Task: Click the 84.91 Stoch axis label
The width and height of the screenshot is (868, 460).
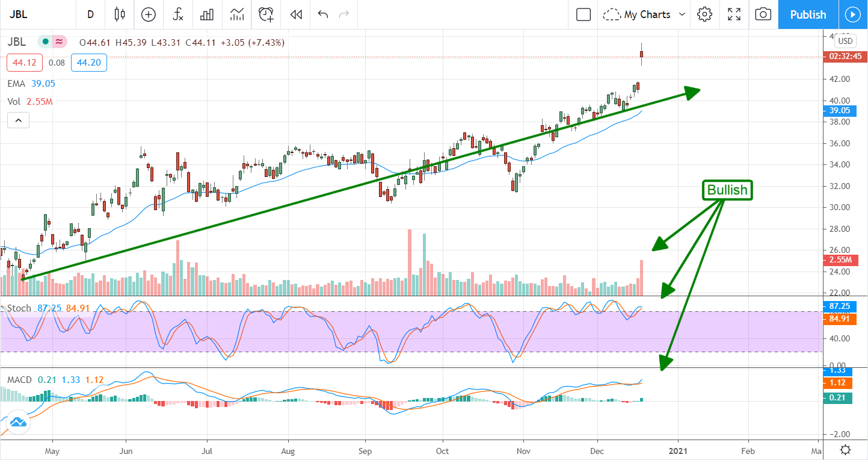Action: [840, 319]
